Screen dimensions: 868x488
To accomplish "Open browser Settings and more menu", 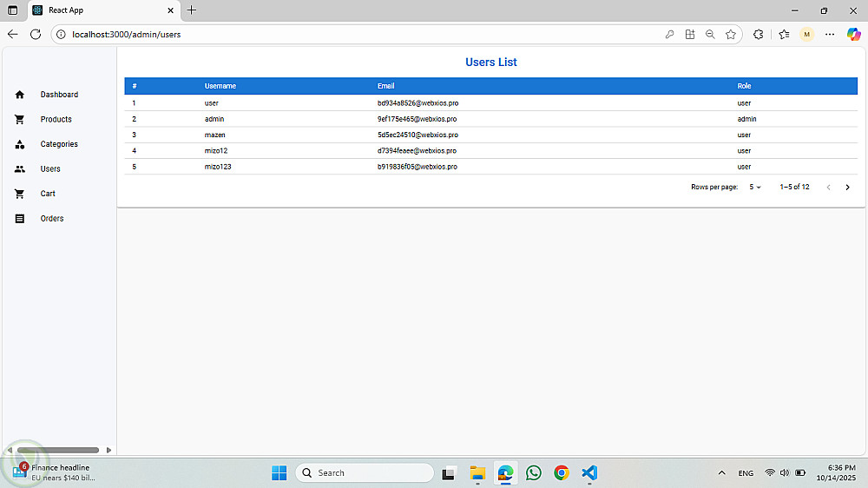I will coord(830,35).
